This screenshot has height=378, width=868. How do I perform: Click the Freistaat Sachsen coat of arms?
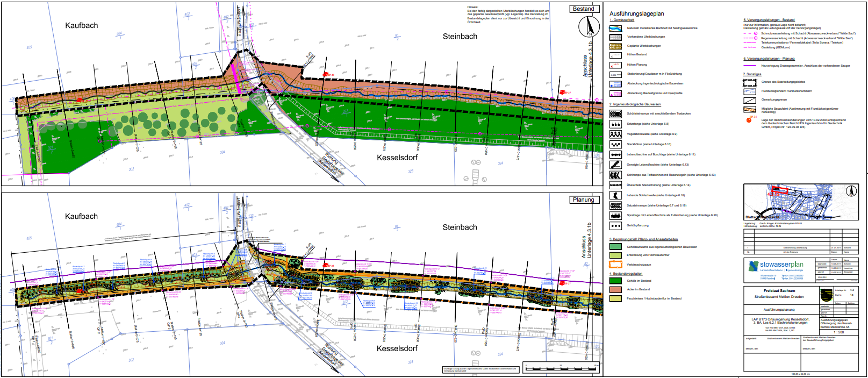pos(826,295)
